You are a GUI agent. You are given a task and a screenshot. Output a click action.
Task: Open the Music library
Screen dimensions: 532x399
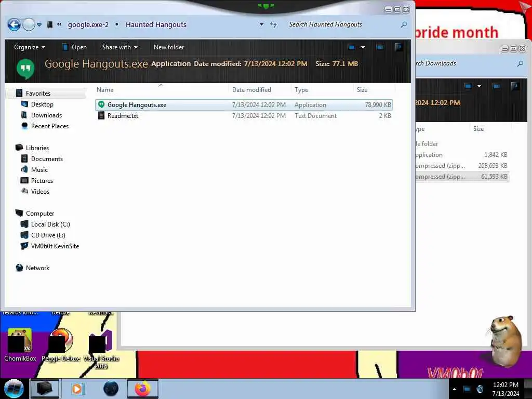click(x=39, y=170)
